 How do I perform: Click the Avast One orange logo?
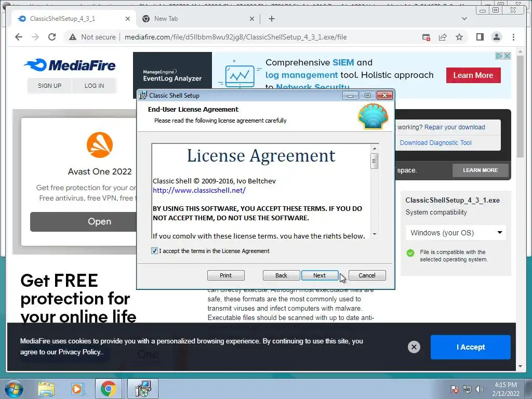tap(100, 145)
